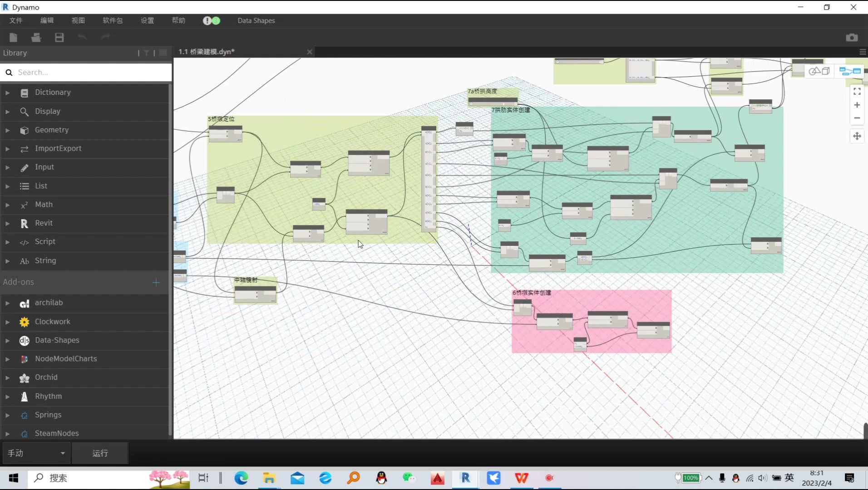Select the 7拱肋实体创建 group title
The image size is (868, 490).
coord(511,110)
